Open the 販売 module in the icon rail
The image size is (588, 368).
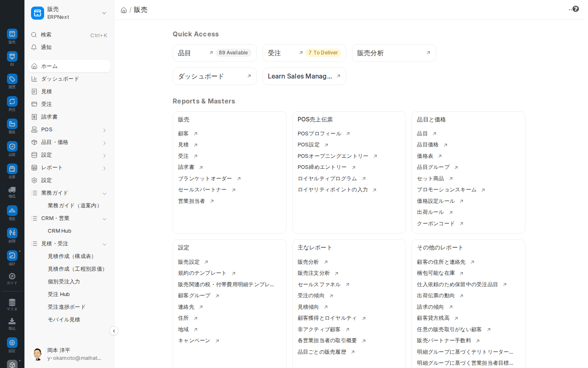[x=12, y=34]
